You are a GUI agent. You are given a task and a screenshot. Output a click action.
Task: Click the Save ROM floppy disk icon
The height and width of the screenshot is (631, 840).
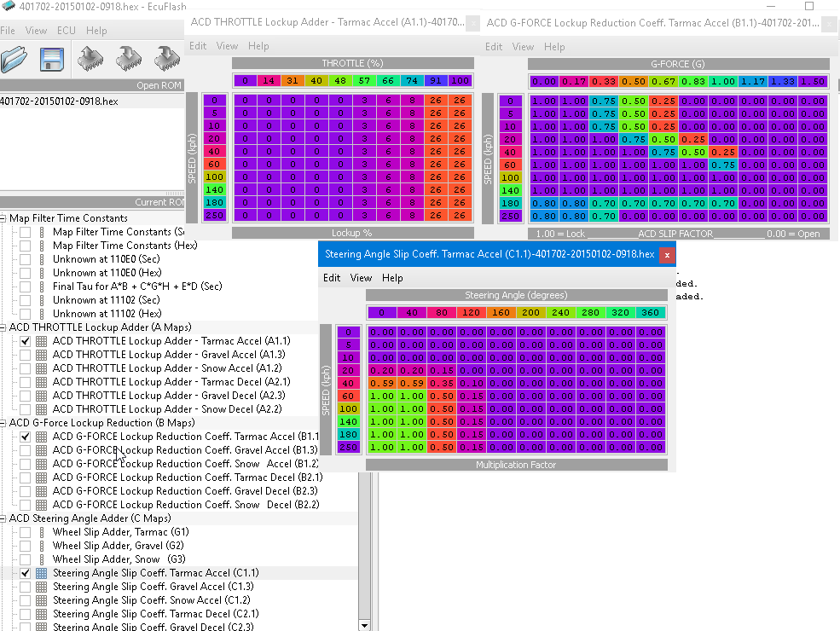coord(53,59)
